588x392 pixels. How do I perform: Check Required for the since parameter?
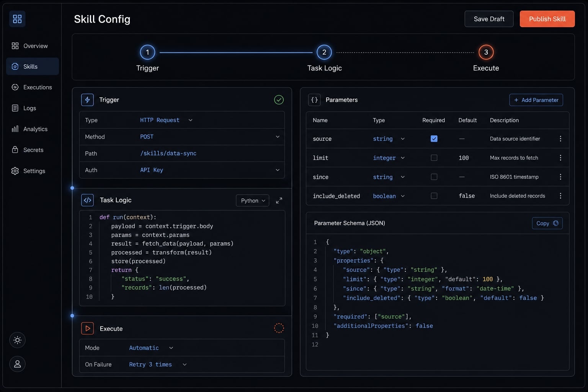pyautogui.click(x=434, y=177)
